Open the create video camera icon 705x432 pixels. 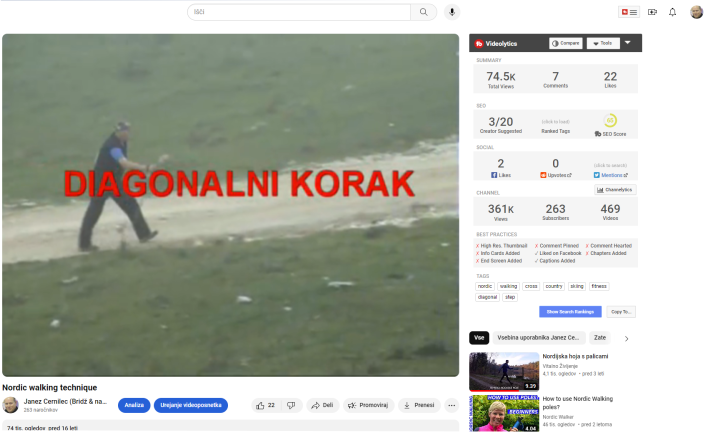(x=652, y=12)
